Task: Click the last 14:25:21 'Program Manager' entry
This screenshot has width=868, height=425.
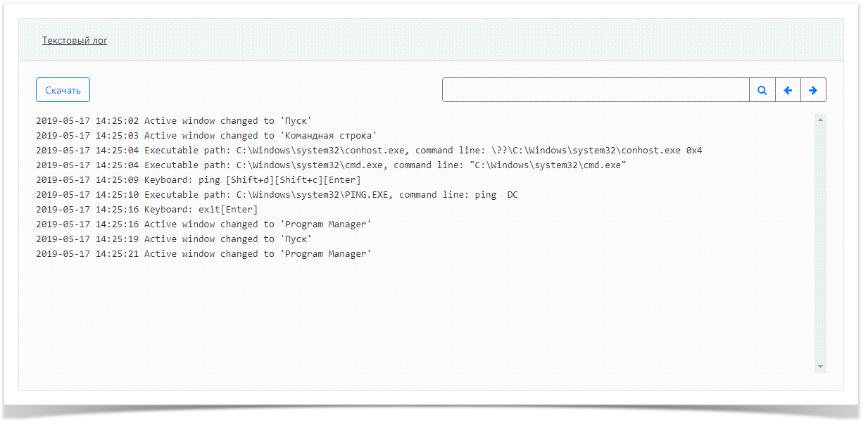Action: coord(203,254)
